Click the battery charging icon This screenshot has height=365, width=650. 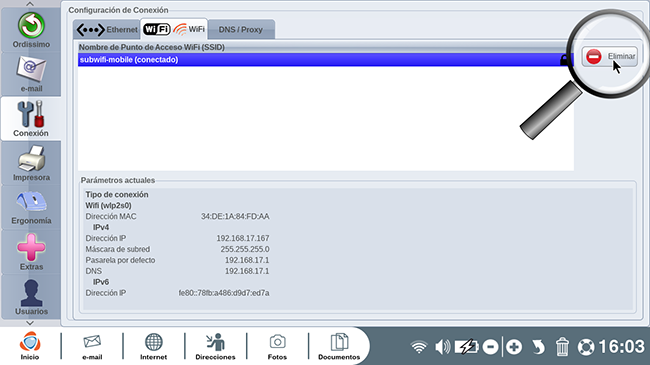[x=466, y=347]
